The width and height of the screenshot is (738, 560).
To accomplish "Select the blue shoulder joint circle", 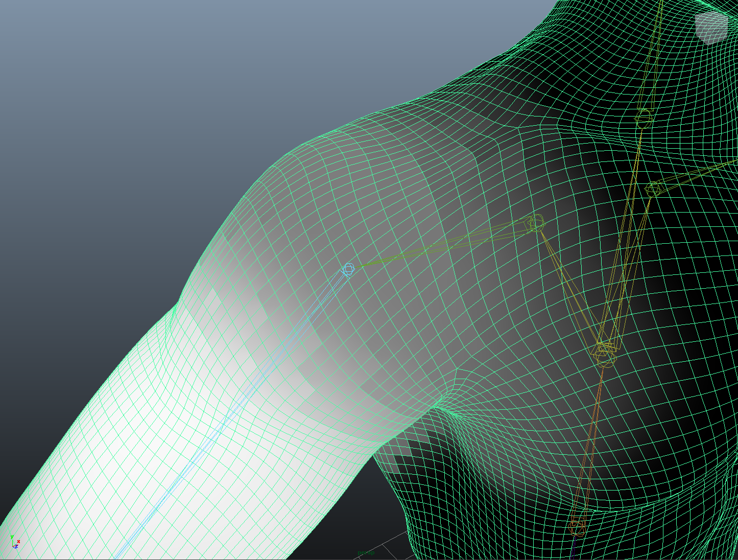I will click(x=348, y=269).
